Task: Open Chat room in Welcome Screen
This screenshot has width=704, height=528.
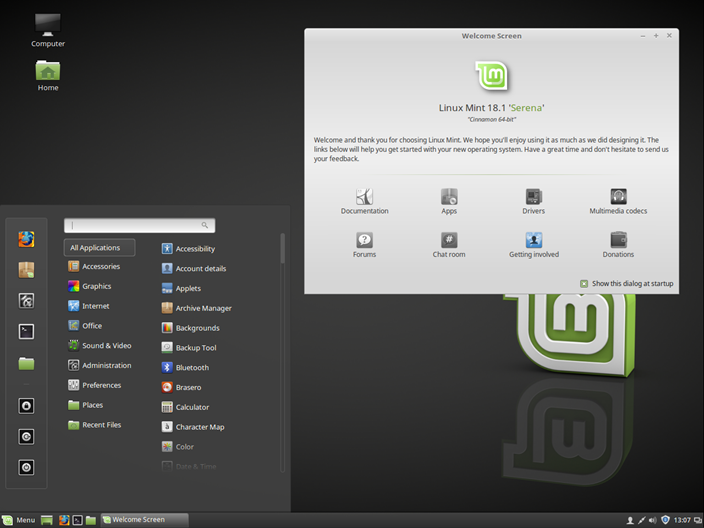Action: (x=449, y=245)
